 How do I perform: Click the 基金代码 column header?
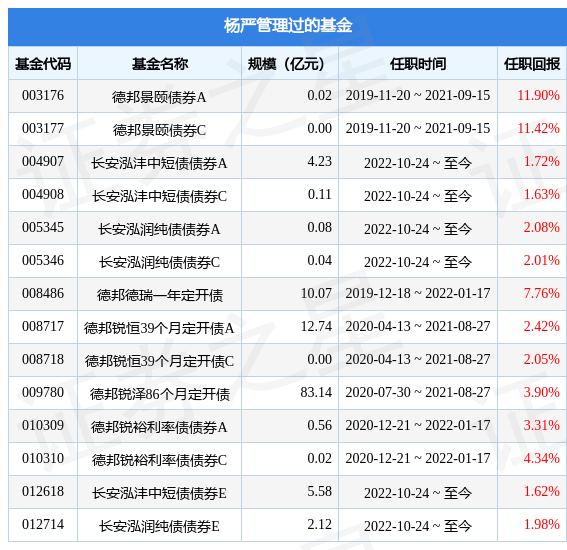(43, 64)
